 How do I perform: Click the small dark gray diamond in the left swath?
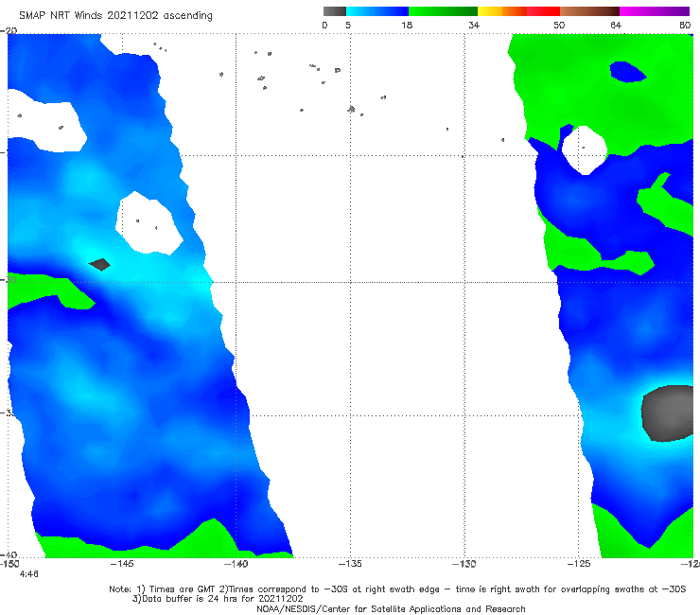pos(99,264)
